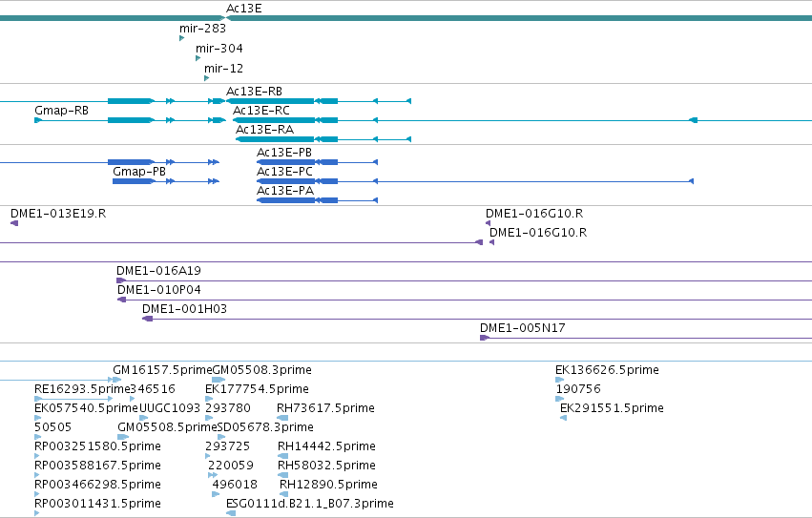
Task: Select the GM05508.3prime EST label
Action: [x=262, y=370]
